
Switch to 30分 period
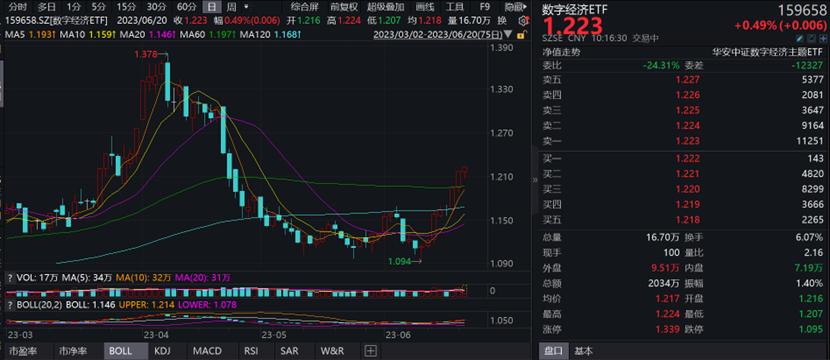click(156, 7)
